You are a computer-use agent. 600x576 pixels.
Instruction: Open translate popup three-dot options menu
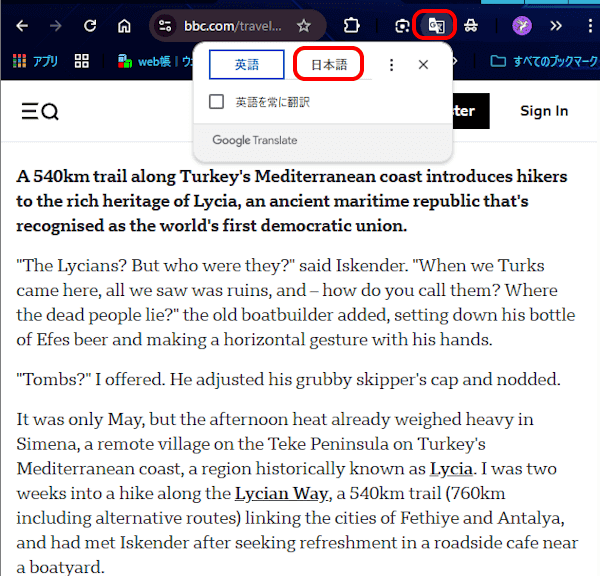[392, 65]
